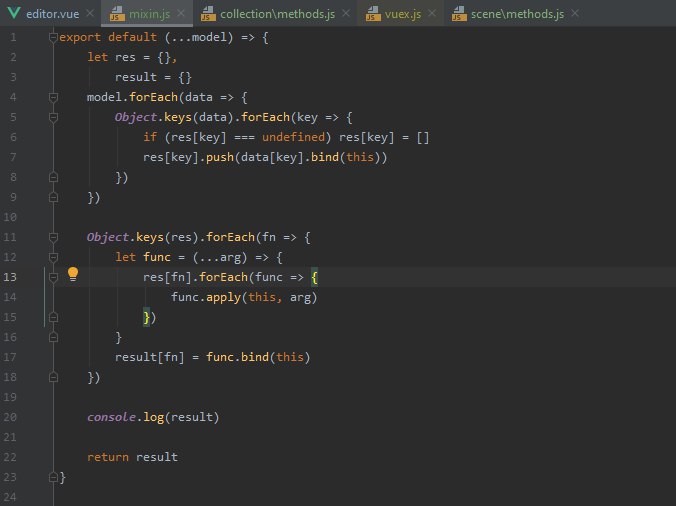This screenshot has height=506, width=676.
Task: Click 'let' keyword on line 2
Action: point(97,57)
